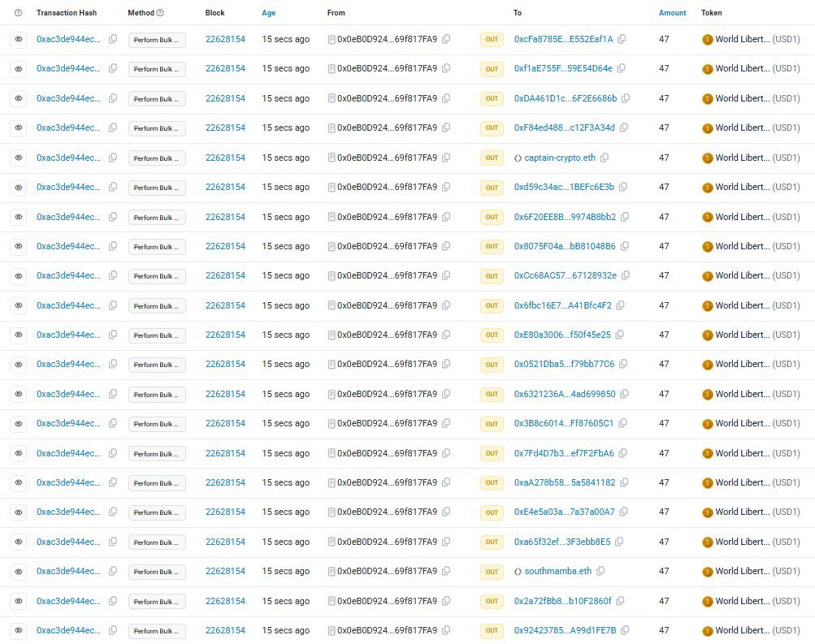Copy From address in southmamba.eth row
The height and width of the screenshot is (644, 815).
pos(446,571)
